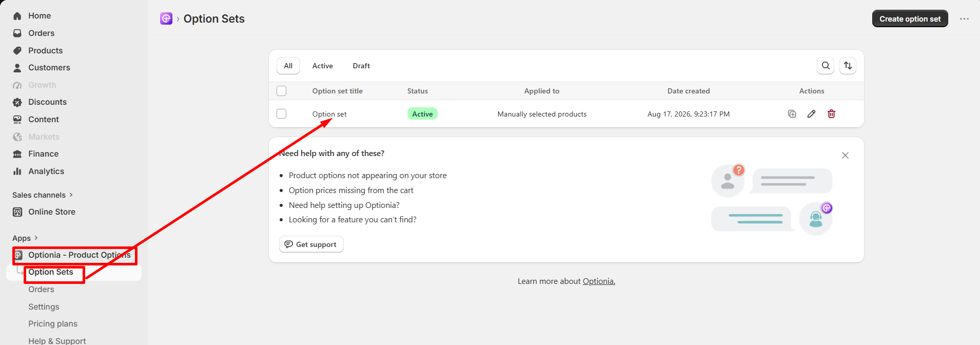Screen dimensions: 980x345
Task: Click the Discounts badge icon
Action: click(x=17, y=102)
